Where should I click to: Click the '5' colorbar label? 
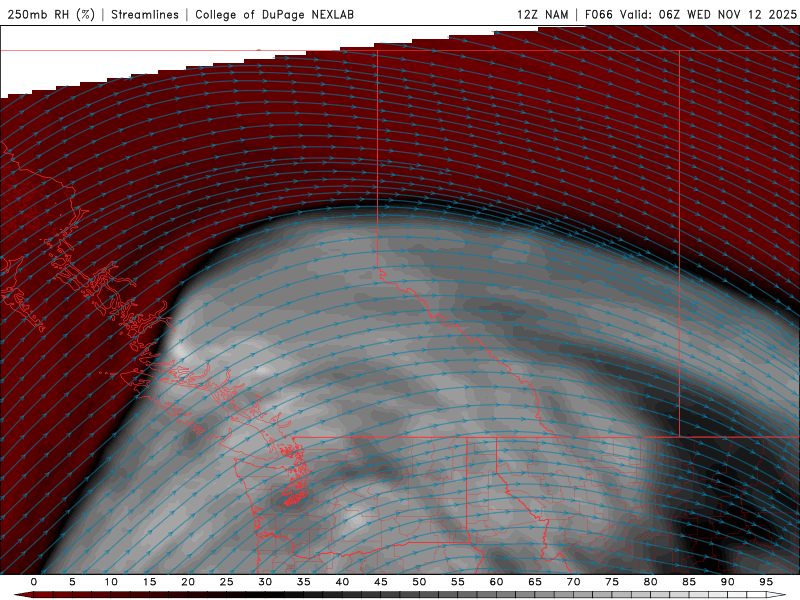coord(72,582)
